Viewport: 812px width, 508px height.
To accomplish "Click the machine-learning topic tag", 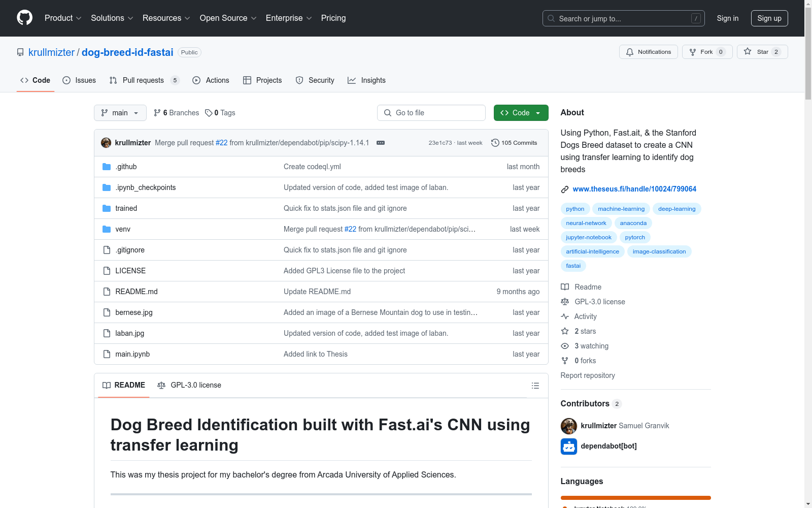I will [x=621, y=209].
